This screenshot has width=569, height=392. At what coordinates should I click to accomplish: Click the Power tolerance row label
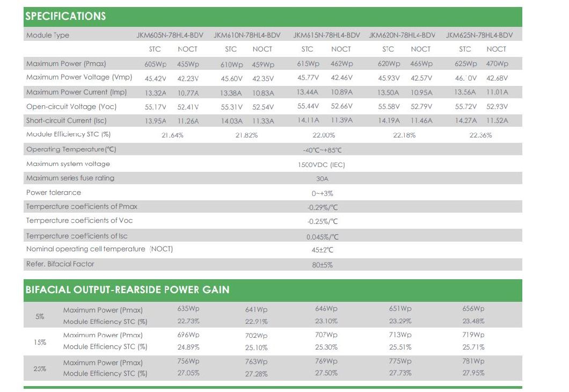click(x=54, y=192)
